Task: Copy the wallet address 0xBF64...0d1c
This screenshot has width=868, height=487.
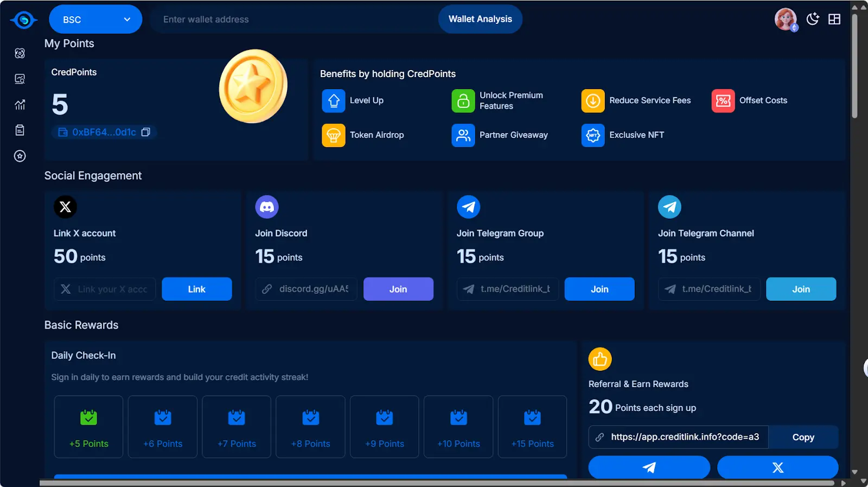Action: click(x=145, y=132)
